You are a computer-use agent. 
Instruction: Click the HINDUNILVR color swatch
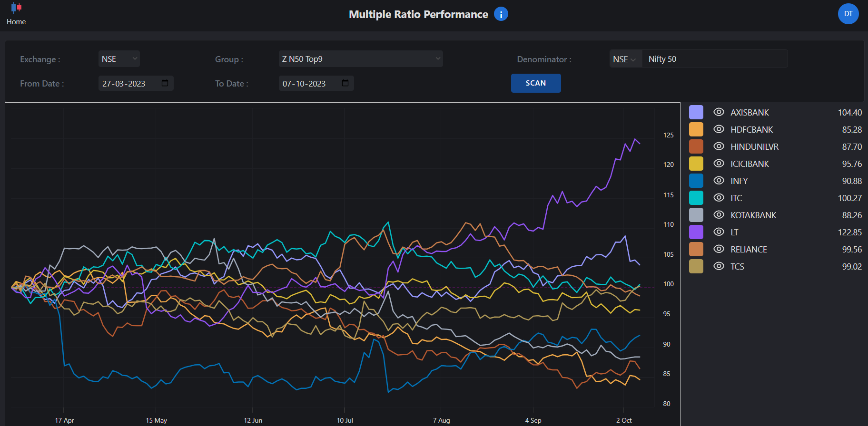point(696,146)
